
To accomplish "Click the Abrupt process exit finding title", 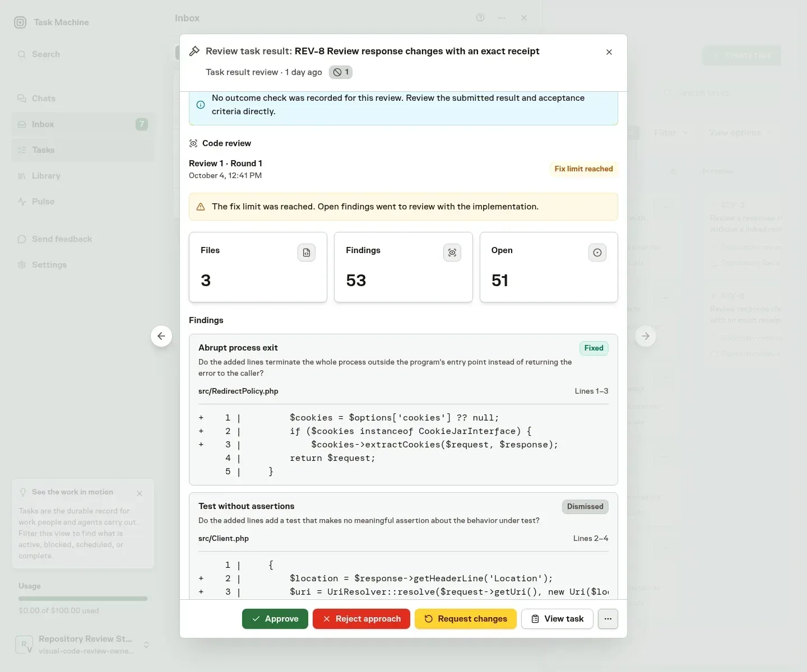I will (238, 348).
